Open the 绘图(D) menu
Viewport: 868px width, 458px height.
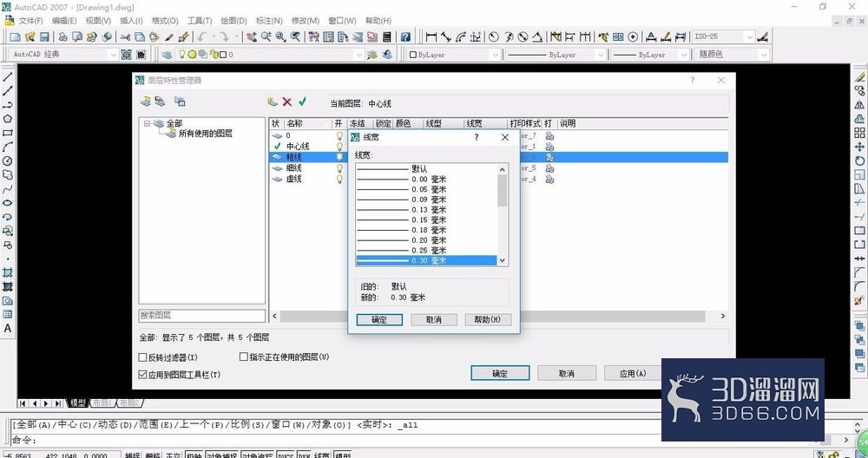coord(233,21)
